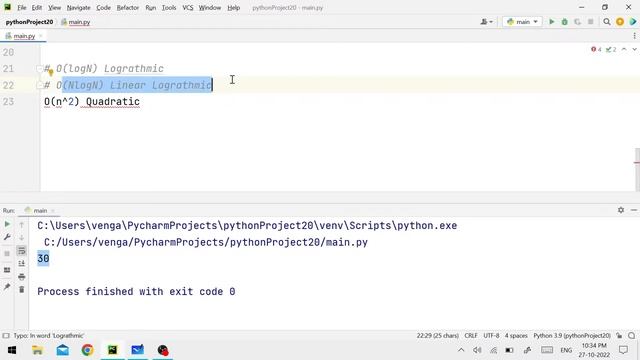Open Chrome from the taskbar
The image size is (640, 360).
click(87, 350)
